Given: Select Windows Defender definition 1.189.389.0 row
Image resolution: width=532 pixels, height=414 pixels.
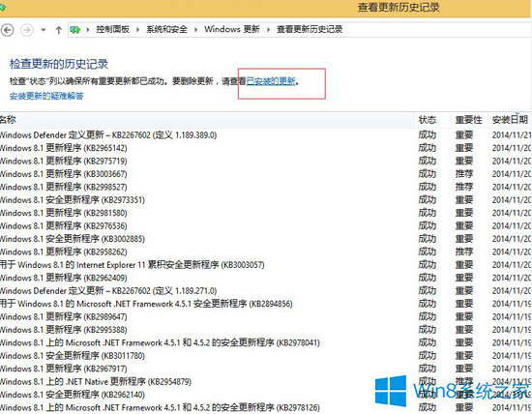Looking at the screenshot, I should [x=266, y=135].
